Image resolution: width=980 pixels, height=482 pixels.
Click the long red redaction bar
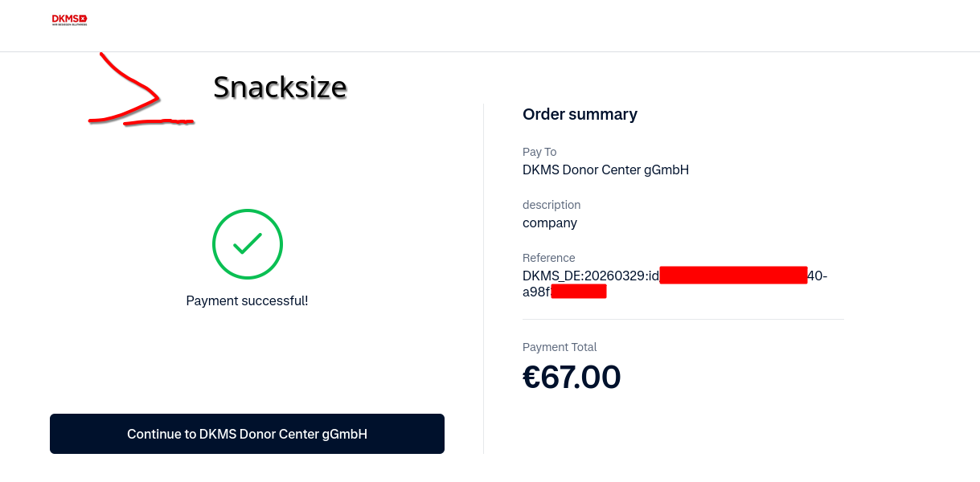pos(733,276)
